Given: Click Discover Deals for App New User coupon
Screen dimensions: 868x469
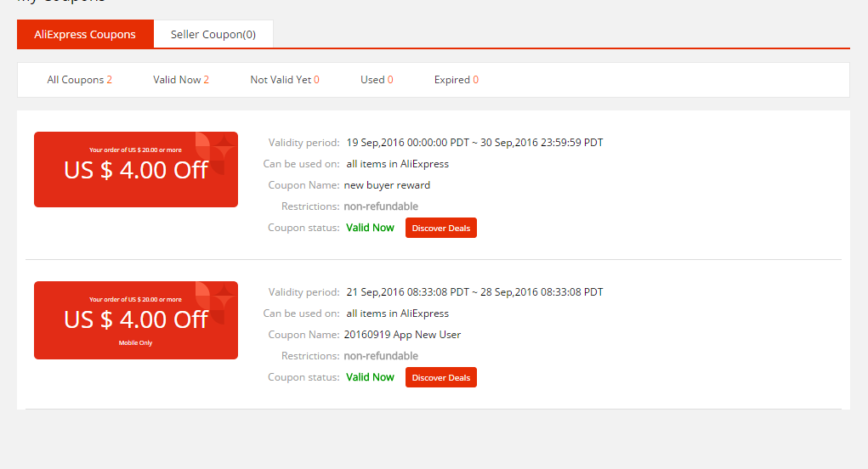Looking at the screenshot, I should [x=441, y=377].
